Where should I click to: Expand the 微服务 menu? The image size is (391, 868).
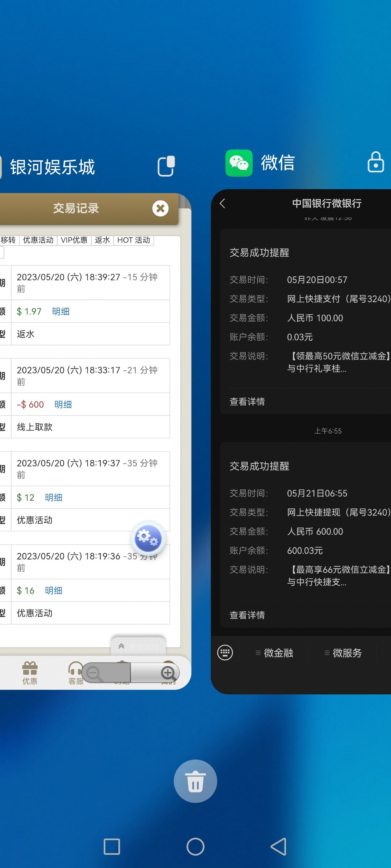343,653
